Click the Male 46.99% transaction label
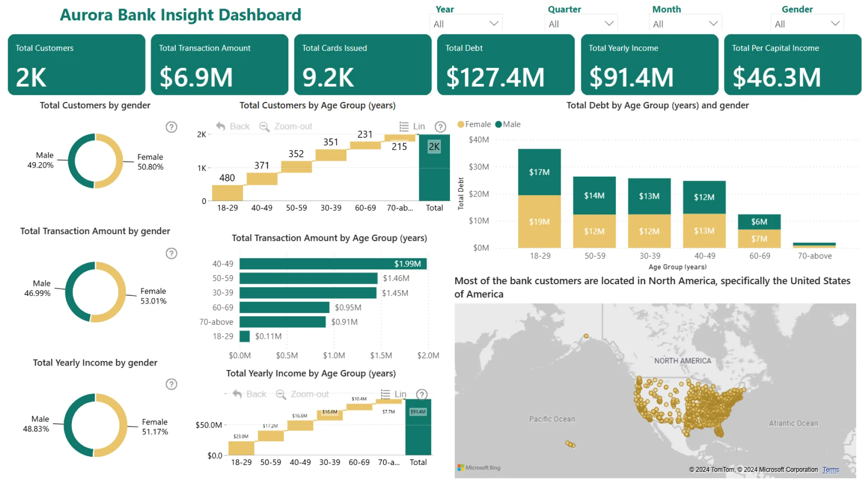This screenshot has height=488, width=868. [x=38, y=288]
